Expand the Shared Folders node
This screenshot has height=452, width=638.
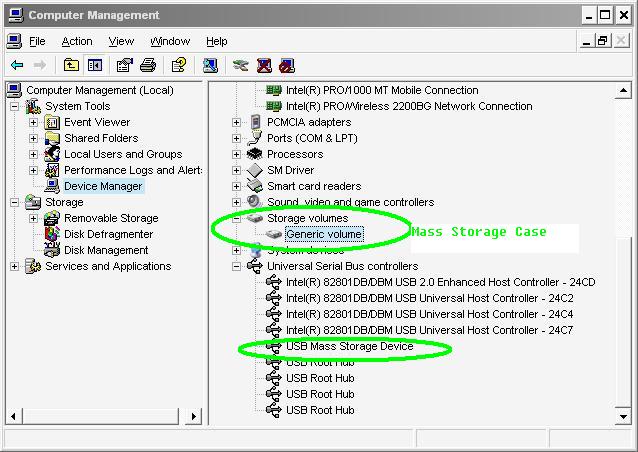(x=33, y=138)
